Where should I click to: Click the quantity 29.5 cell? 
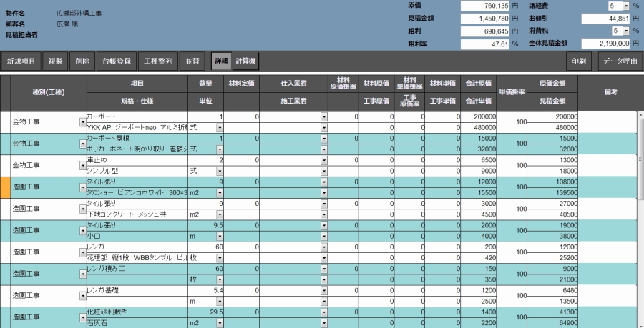coord(206,312)
